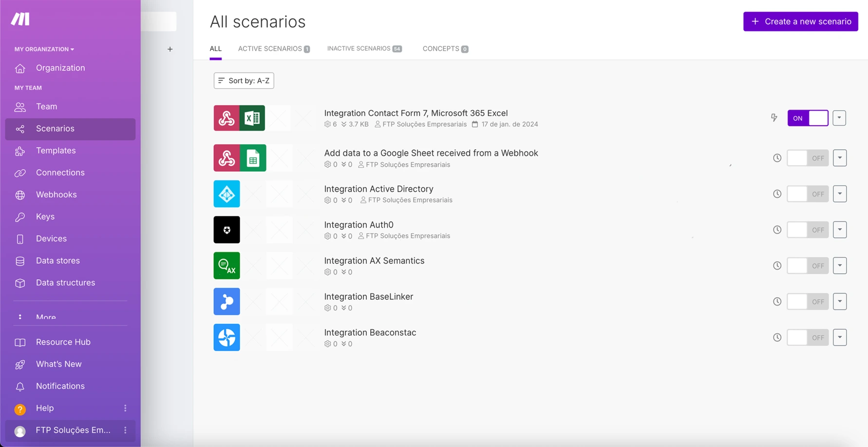Click the AX Semantics scenario icon
Viewport: 868px width, 447px height.
[x=226, y=266]
